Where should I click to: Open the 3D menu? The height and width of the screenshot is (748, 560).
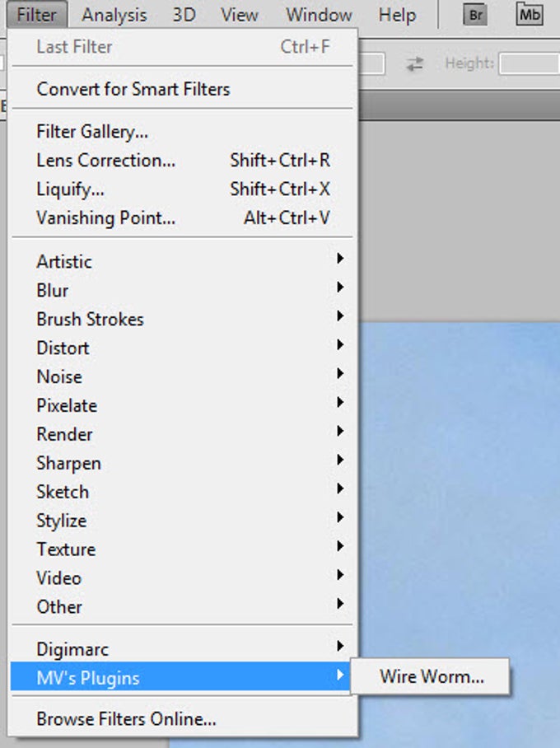184,15
